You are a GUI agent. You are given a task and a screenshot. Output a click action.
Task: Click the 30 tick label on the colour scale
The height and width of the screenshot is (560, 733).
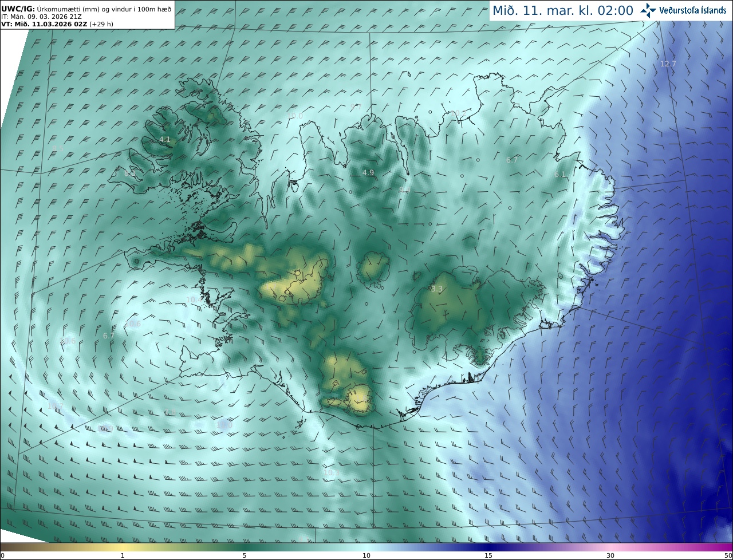[x=610, y=556]
